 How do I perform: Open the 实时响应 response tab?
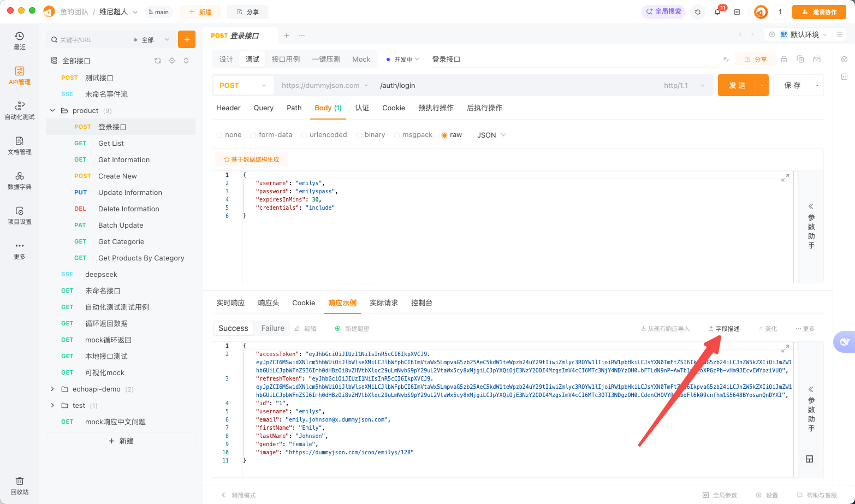[x=230, y=303]
